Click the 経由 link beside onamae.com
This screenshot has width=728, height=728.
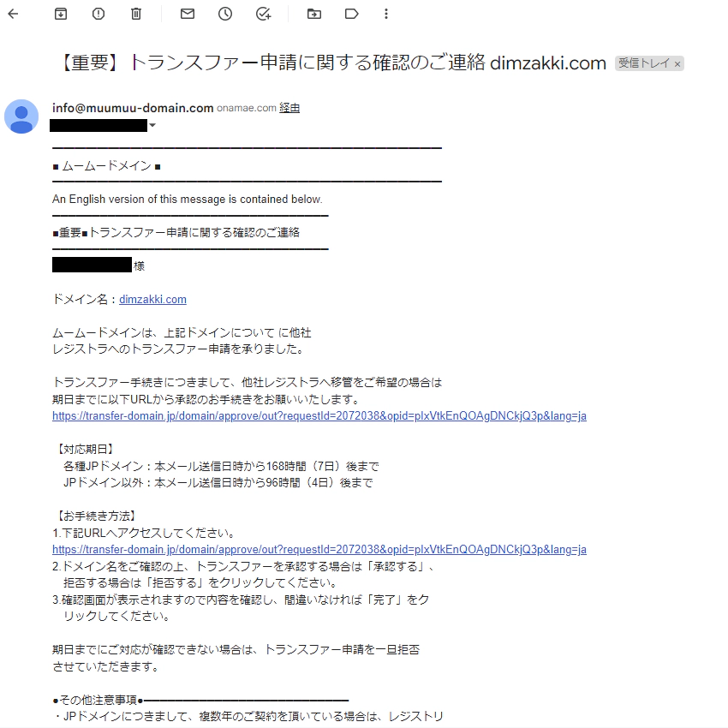(x=289, y=108)
